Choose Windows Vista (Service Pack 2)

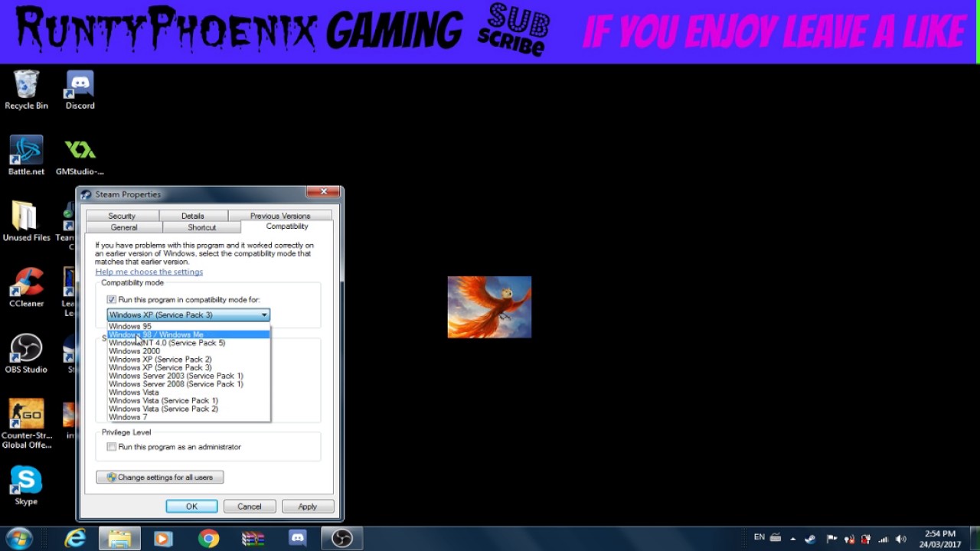[188, 409]
